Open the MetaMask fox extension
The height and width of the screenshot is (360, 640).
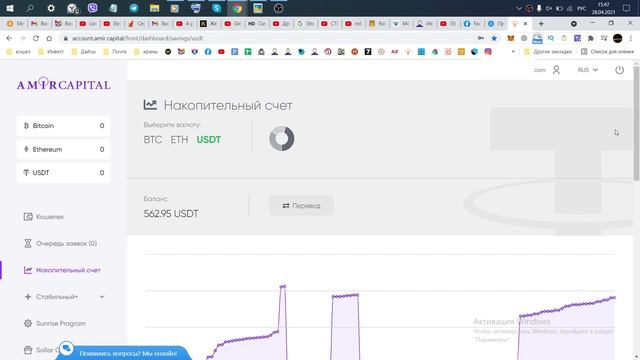(x=511, y=38)
